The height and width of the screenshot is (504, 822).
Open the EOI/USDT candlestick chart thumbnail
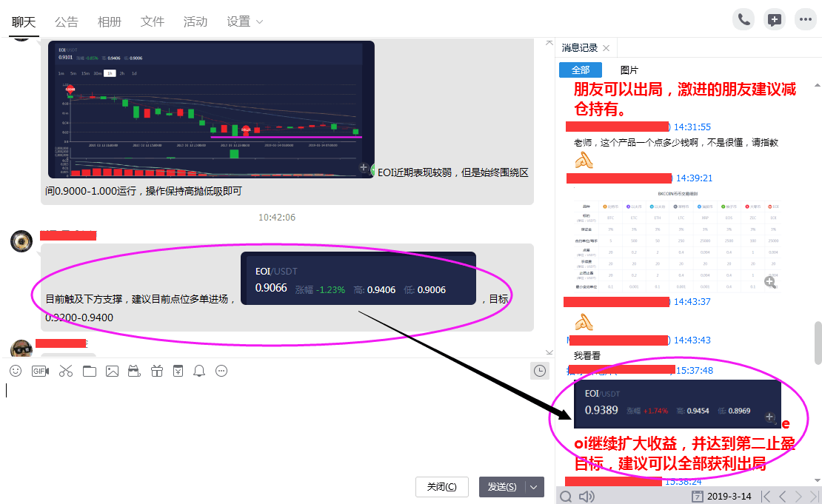click(211, 110)
